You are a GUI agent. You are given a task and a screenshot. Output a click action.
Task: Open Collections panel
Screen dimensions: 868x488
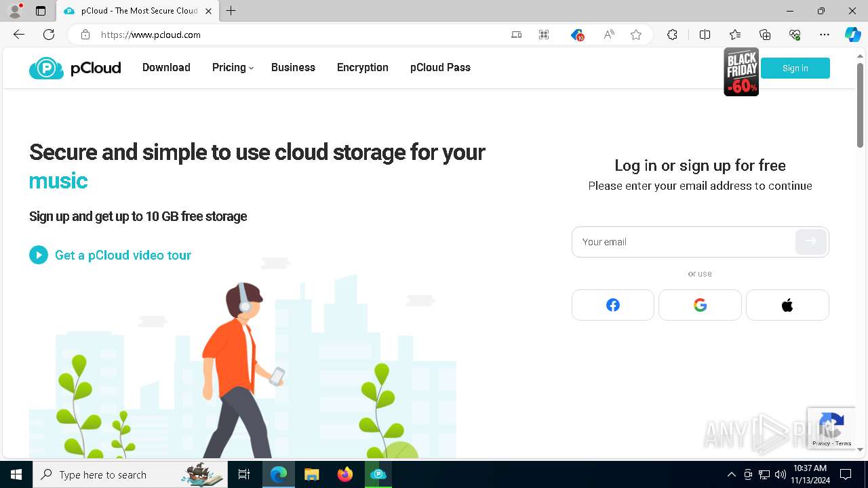tap(765, 35)
